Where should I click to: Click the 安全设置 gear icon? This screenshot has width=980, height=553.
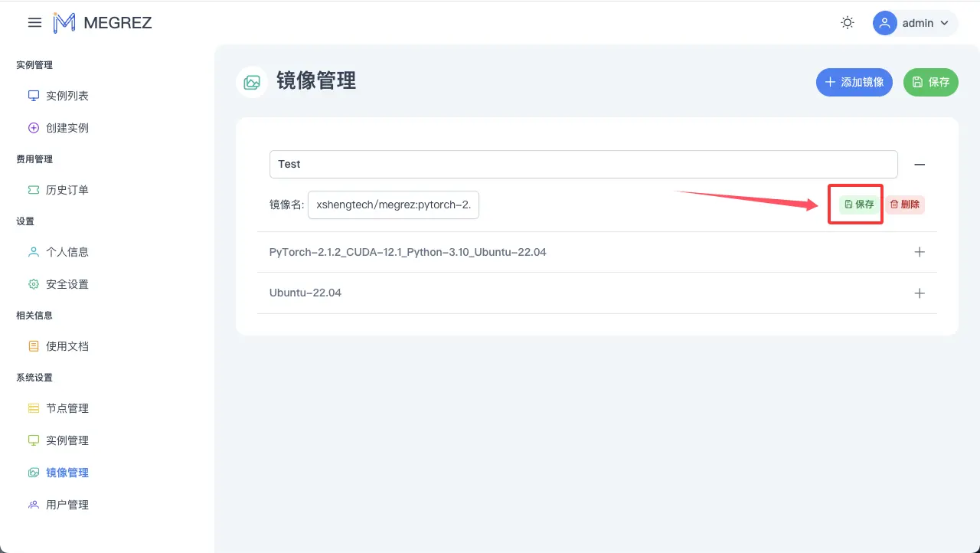[34, 284]
